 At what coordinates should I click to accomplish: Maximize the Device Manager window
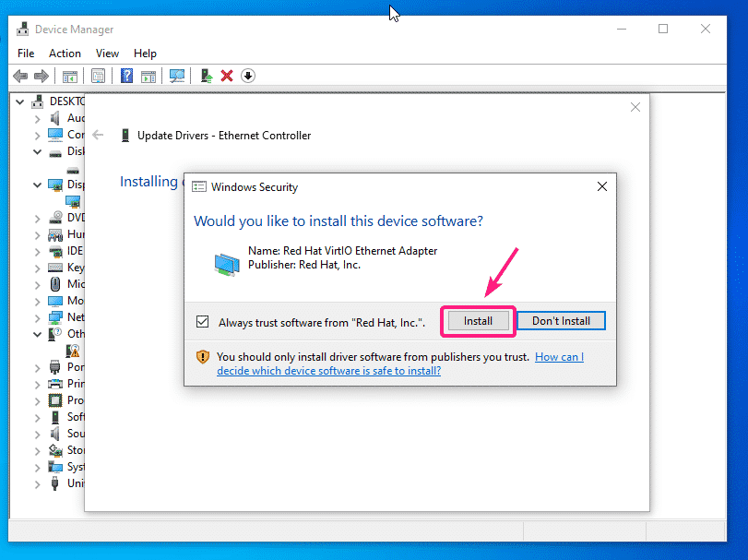tap(663, 30)
